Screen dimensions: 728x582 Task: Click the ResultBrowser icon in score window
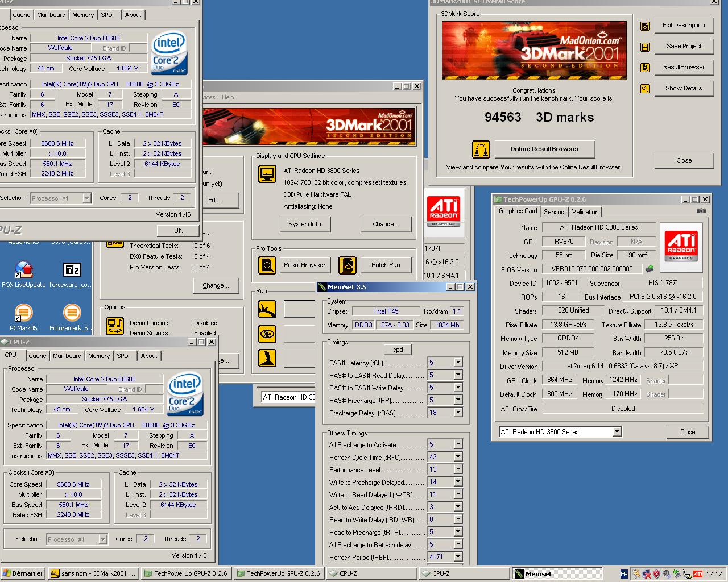tap(644, 68)
